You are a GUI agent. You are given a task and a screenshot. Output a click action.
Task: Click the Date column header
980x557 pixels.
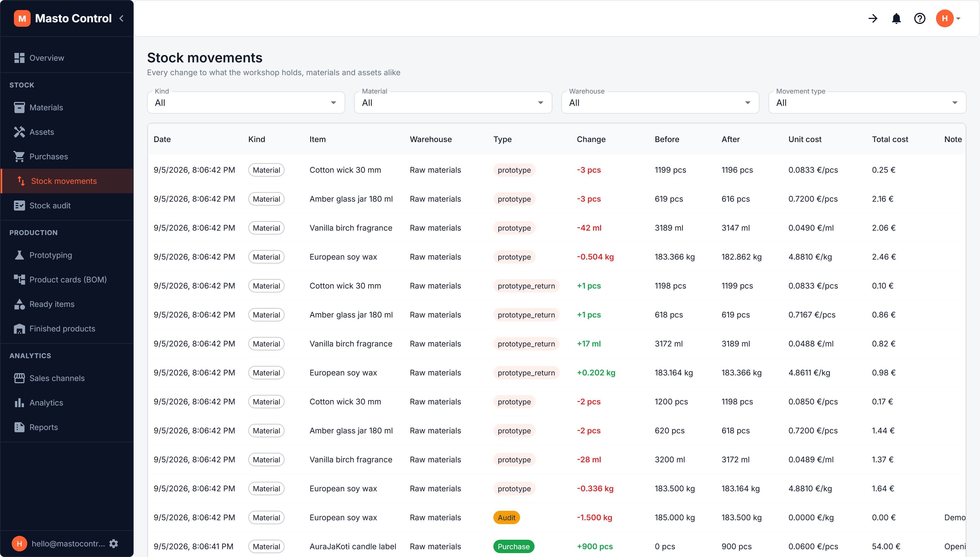point(162,139)
